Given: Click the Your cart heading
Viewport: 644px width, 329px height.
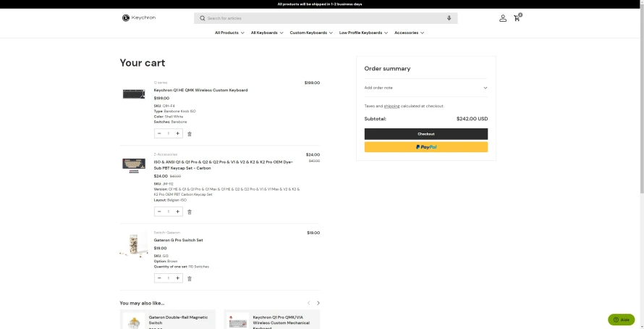Looking at the screenshot, I should tap(142, 63).
